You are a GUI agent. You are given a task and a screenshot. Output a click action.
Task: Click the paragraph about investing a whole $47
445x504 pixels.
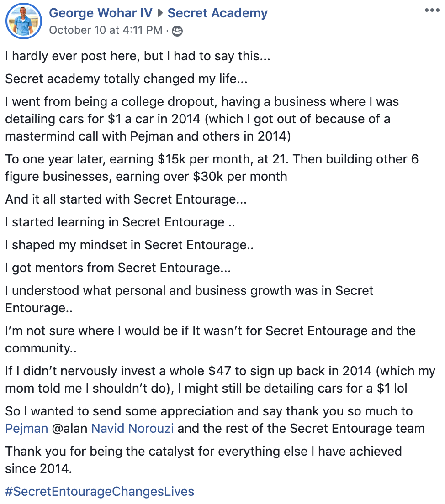tap(220, 380)
